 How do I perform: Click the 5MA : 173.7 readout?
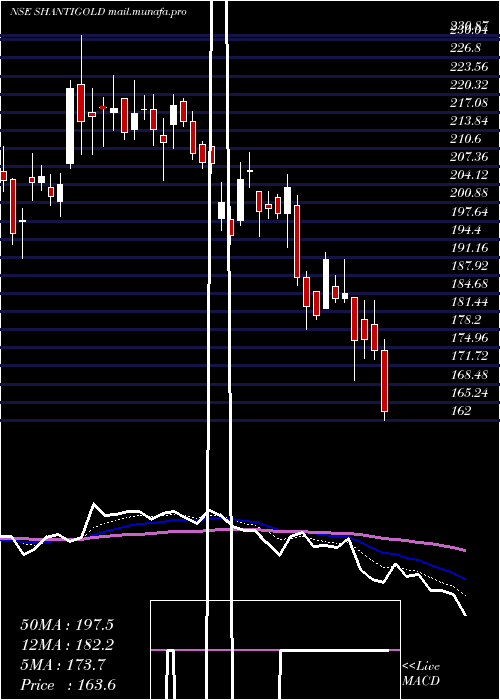[x=63, y=665]
